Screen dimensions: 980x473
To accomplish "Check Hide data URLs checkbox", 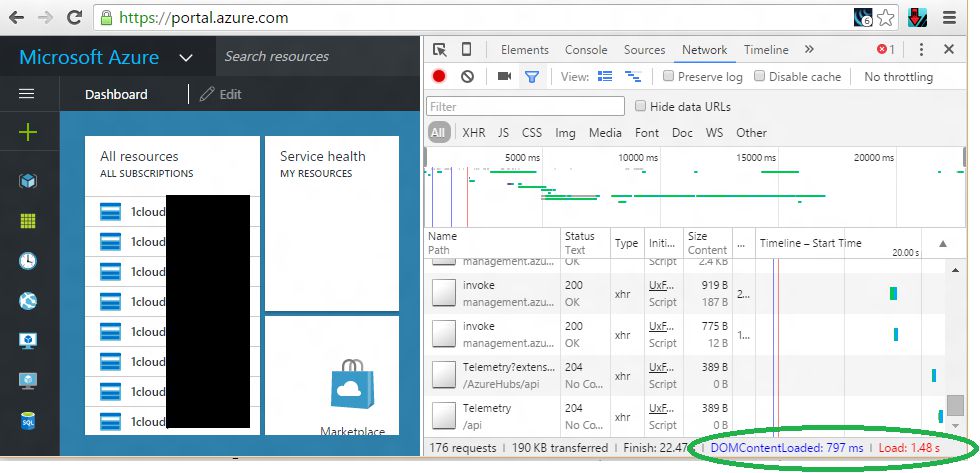I will tap(640, 106).
